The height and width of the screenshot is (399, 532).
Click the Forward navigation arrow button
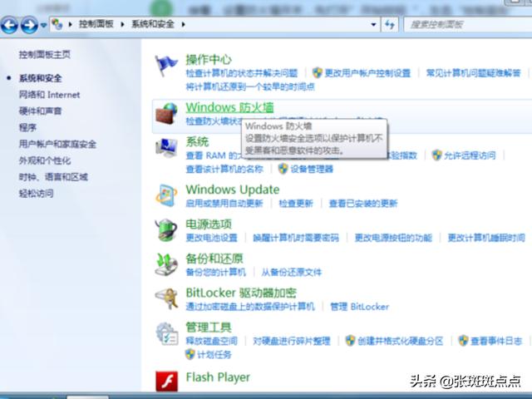29,25
